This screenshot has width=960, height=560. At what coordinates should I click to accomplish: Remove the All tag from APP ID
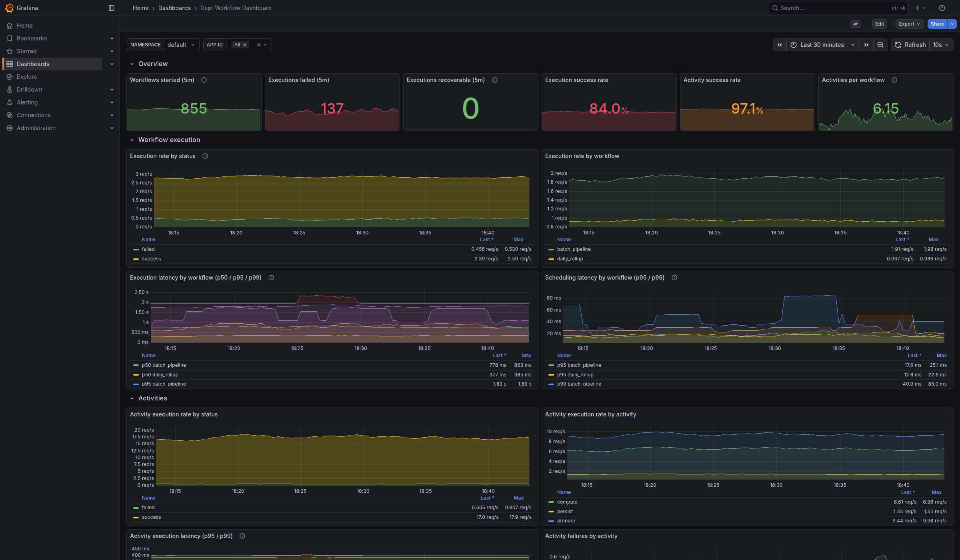point(245,45)
